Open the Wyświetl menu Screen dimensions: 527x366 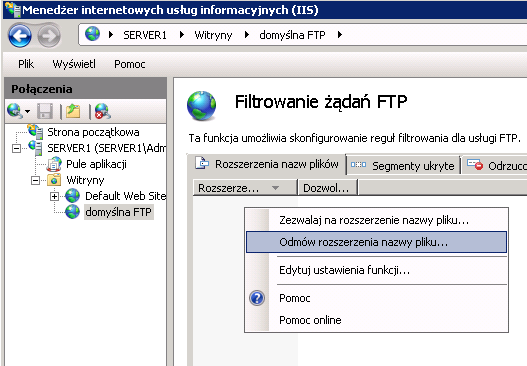[74, 64]
